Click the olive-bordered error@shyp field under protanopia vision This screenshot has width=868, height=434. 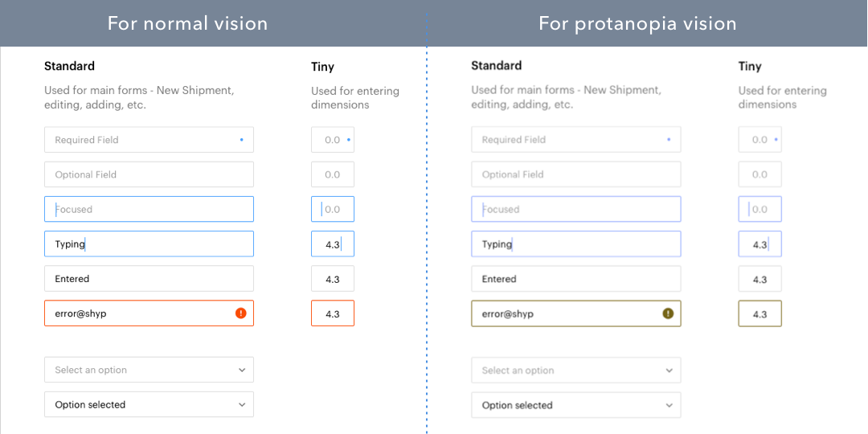pyautogui.click(x=563, y=313)
